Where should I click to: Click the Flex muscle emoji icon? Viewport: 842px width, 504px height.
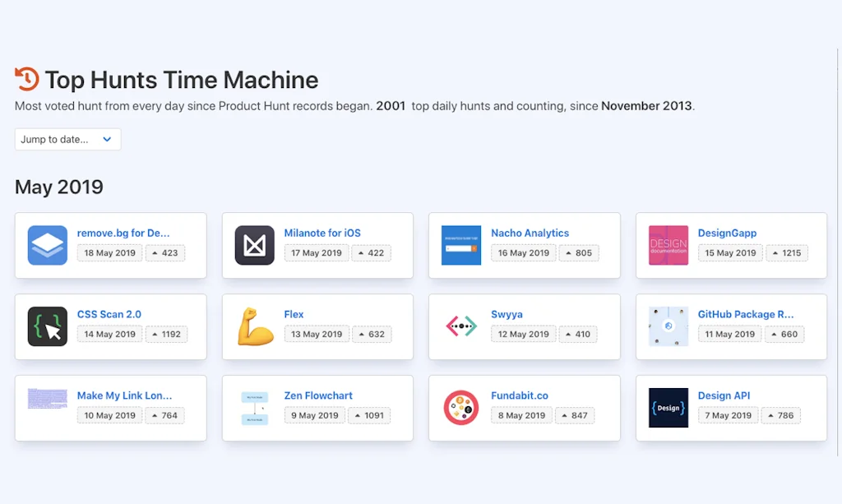254,326
